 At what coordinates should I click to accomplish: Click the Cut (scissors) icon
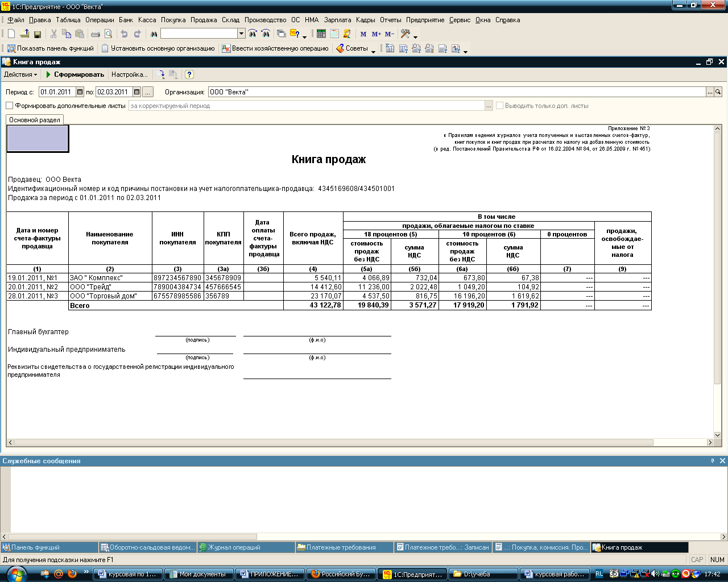[x=54, y=34]
